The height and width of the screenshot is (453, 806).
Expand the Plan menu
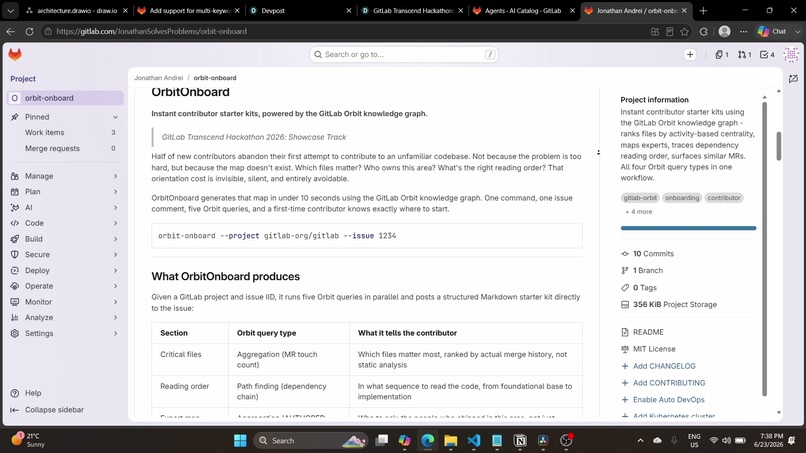pos(65,191)
